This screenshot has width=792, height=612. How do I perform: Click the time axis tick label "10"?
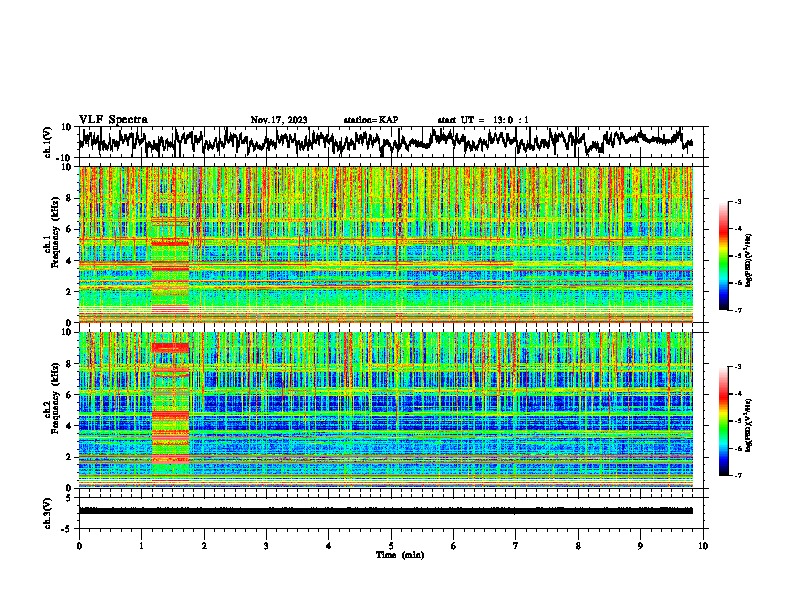[x=703, y=546]
